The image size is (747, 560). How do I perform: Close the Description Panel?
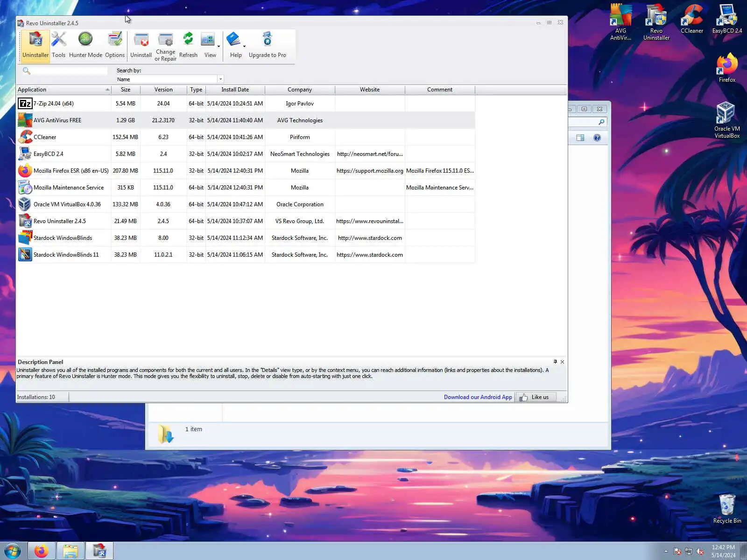tap(562, 362)
